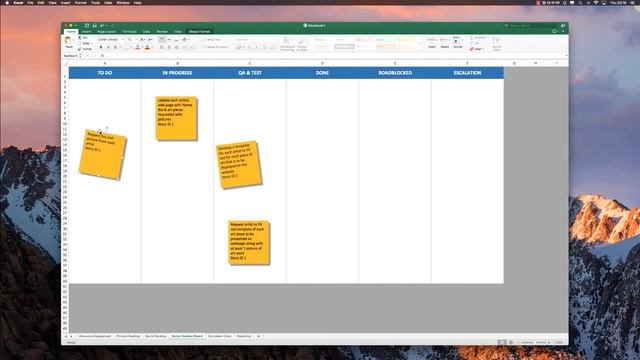Switch to the Reporting sheet tab

click(x=244, y=336)
